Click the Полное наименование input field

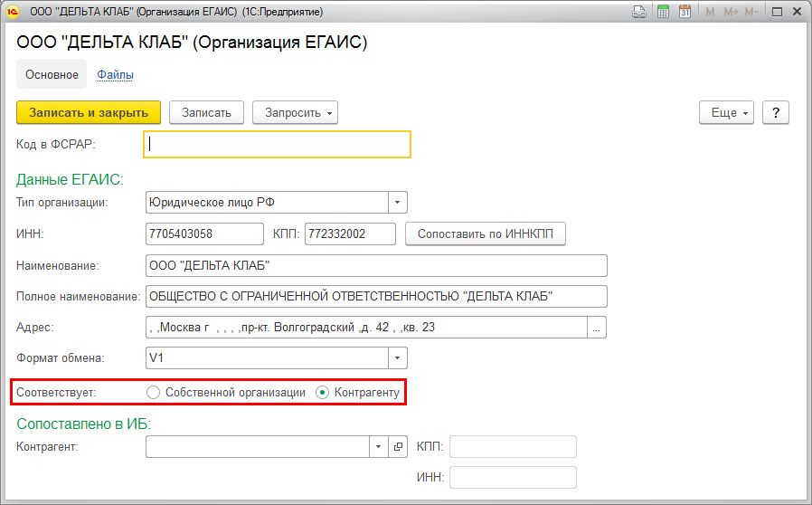coord(376,297)
